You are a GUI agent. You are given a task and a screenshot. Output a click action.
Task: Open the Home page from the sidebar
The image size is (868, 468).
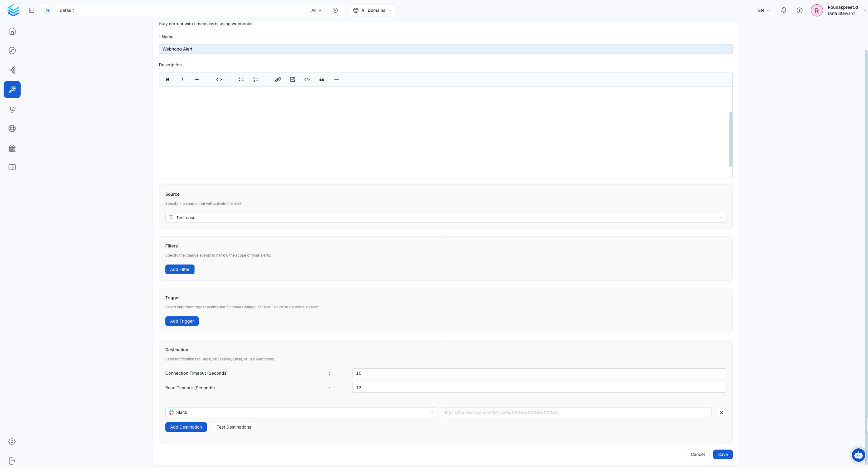point(12,31)
